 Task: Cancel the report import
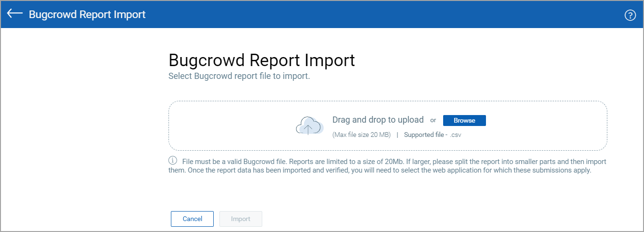(192, 219)
